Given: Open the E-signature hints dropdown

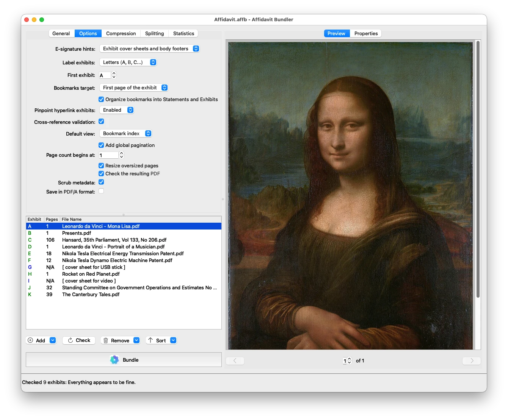Looking at the screenshot, I should coord(149,49).
